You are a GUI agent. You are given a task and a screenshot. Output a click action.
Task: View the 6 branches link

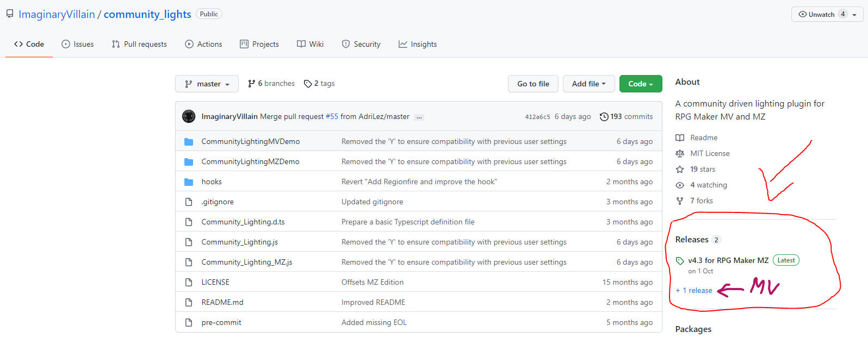(271, 83)
